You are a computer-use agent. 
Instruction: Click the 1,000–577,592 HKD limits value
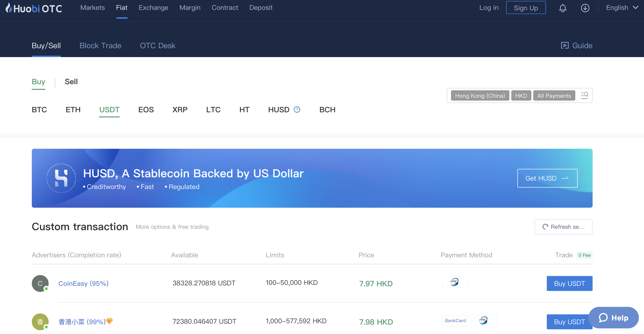pos(296,321)
